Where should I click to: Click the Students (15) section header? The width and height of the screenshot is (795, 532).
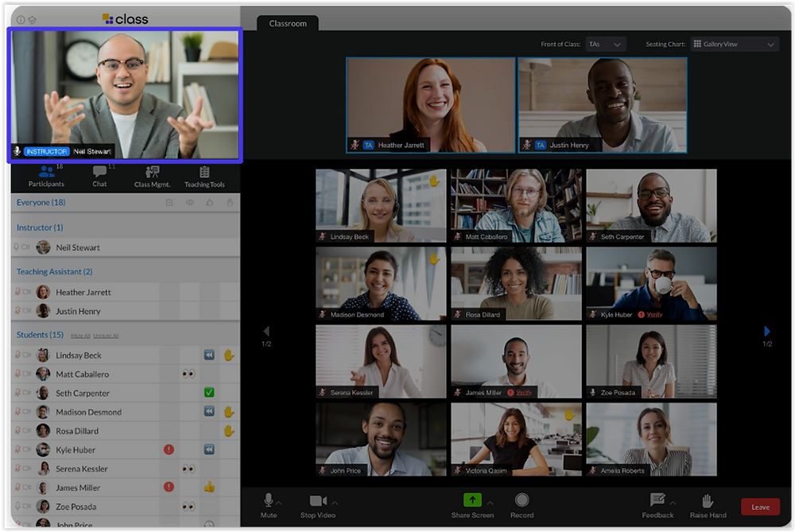click(40, 335)
